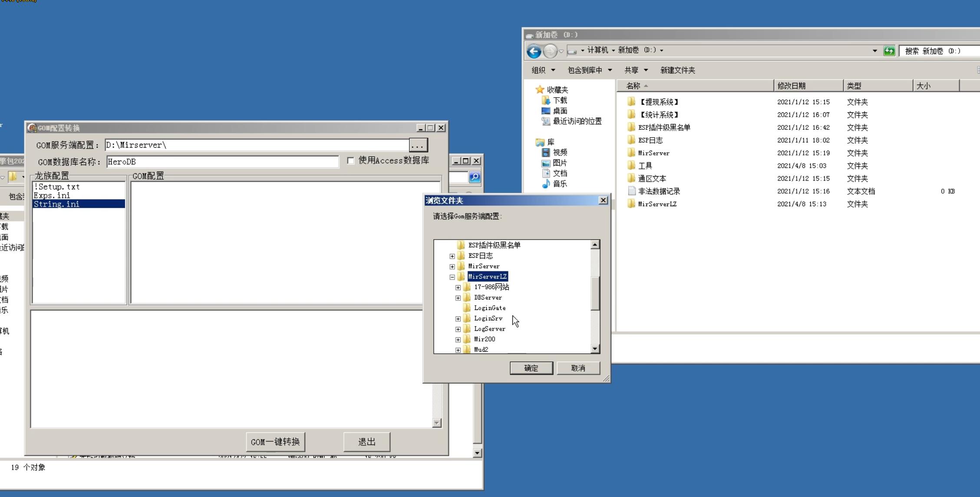Viewport: 980px width, 497px height.
Task: Expand the LogServer tree node
Action: pyautogui.click(x=458, y=329)
